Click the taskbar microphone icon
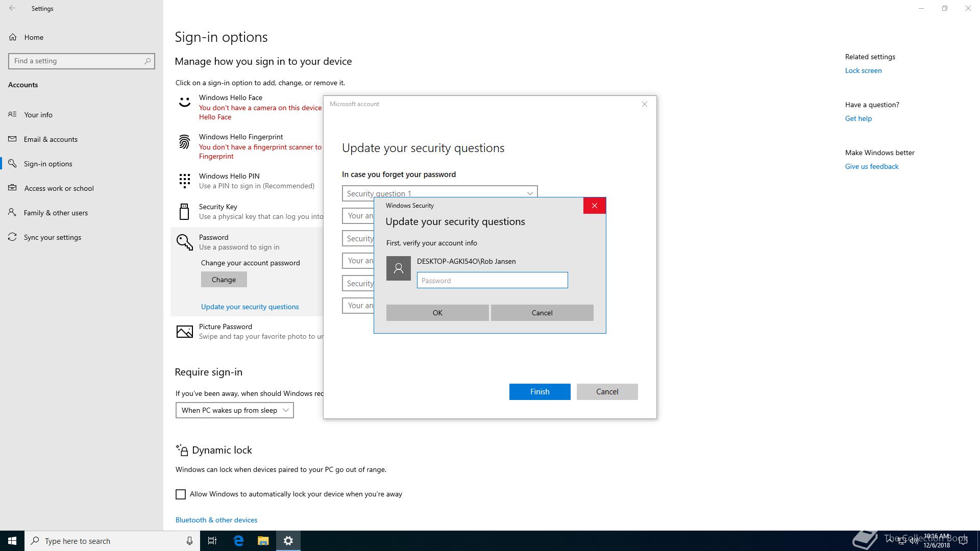980x551 pixels. [x=189, y=541]
